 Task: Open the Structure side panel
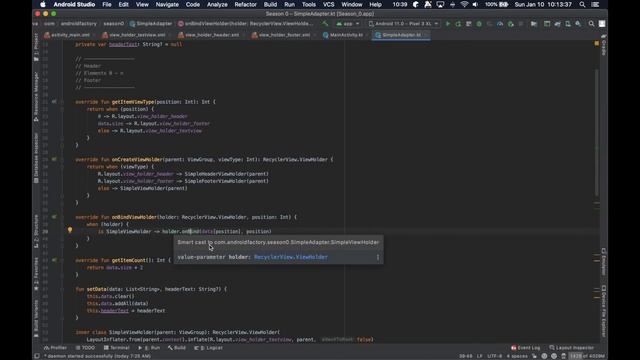pyautogui.click(x=36, y=231)
